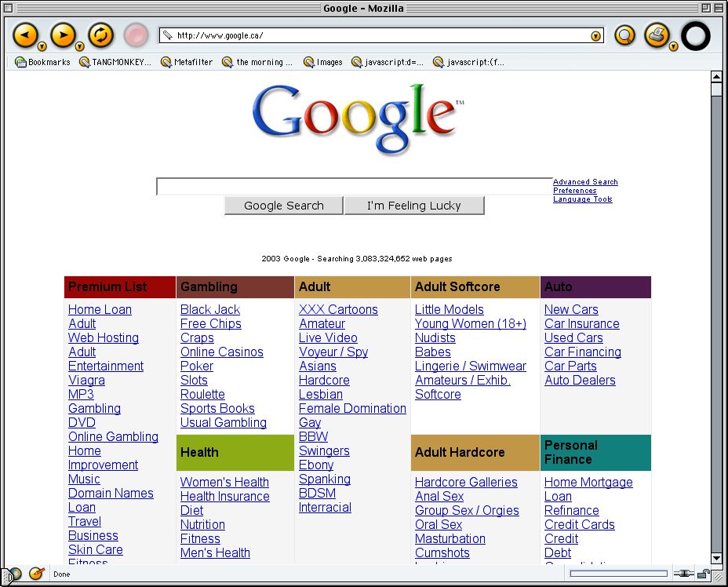Open the TANGMONKEY bookmark

pos(115,62)
